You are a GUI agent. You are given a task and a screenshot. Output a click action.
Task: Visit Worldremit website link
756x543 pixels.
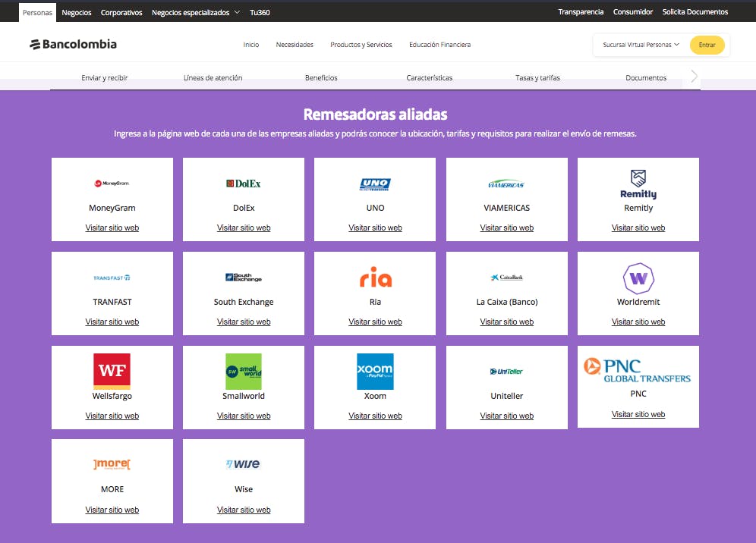(x=638, y=322)
